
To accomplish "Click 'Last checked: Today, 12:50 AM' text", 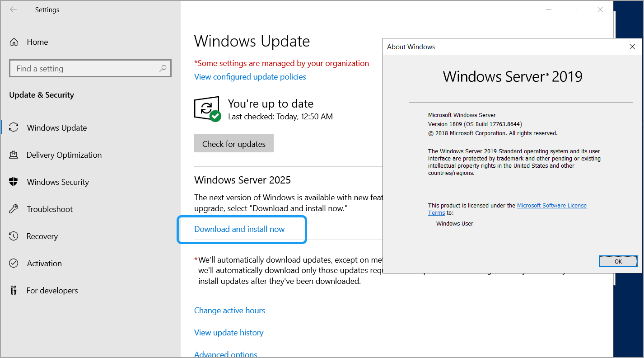I will tap(280, 117).
